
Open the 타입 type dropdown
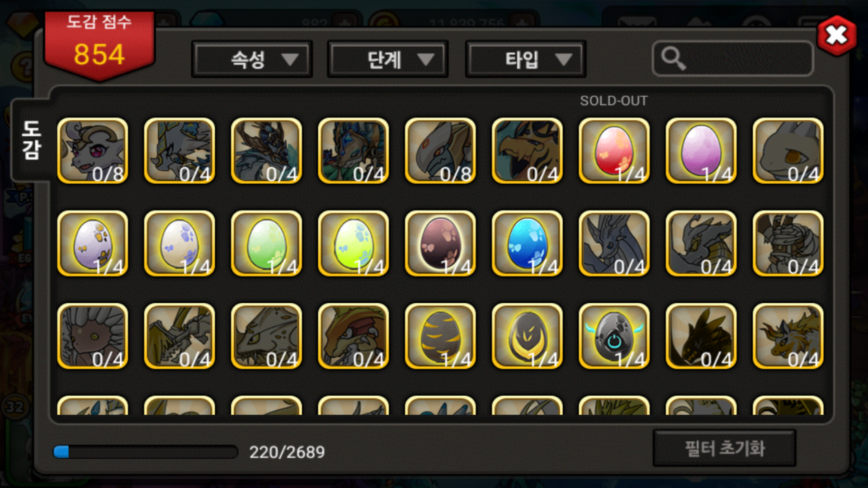(526, 59)
